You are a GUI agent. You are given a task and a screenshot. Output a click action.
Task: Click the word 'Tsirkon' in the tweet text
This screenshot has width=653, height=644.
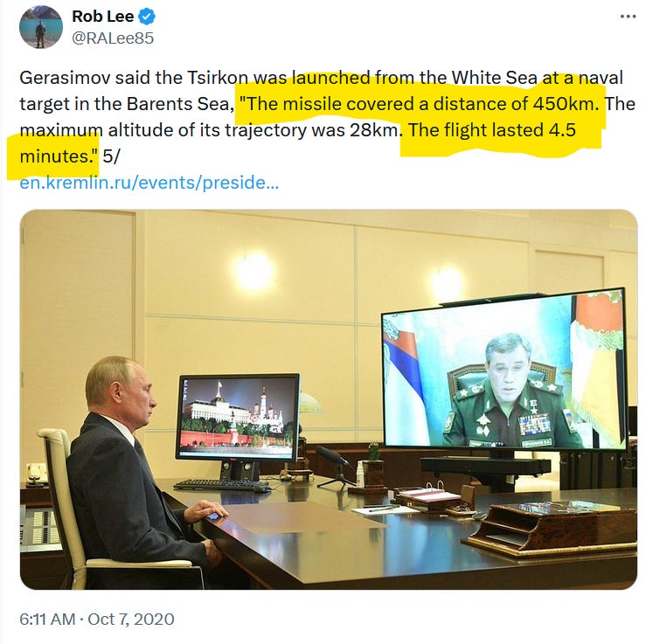[x=218, y=78]
